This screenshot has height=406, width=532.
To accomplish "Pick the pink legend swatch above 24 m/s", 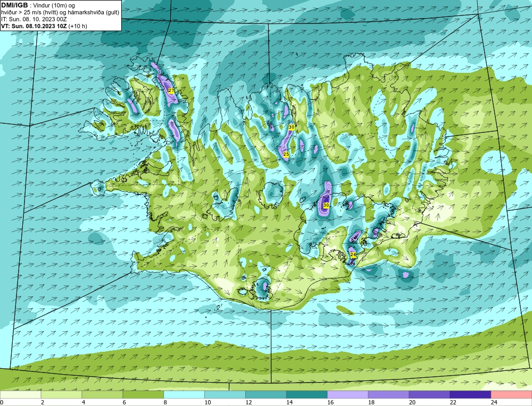I will 511,394.
